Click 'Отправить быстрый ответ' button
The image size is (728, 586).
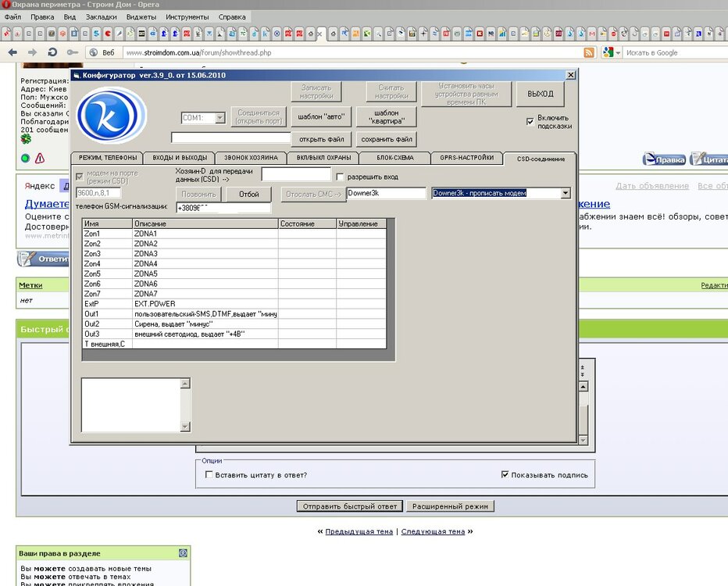348,506
